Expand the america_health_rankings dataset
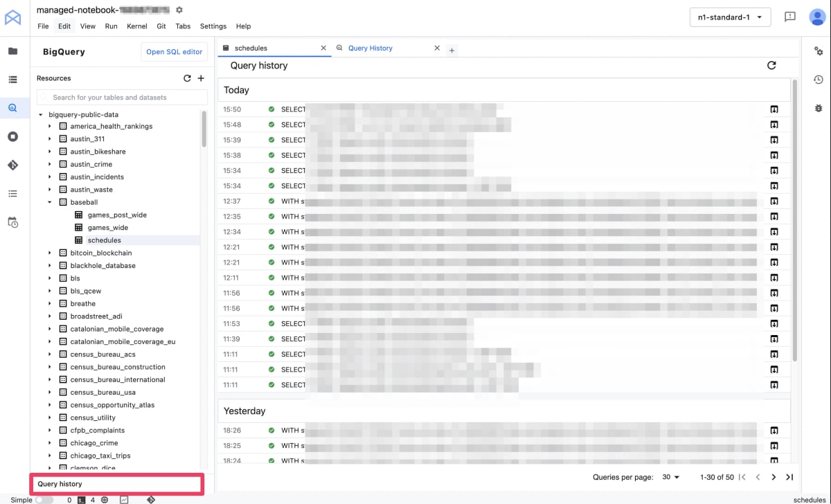Image resolution: width=831 pixels, height=504 pixels. 50,126
